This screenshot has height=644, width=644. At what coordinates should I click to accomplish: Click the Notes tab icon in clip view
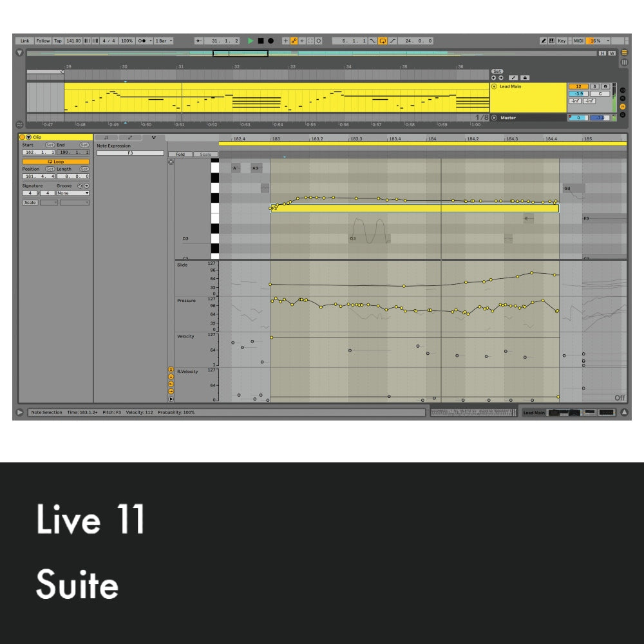point(106,137)
